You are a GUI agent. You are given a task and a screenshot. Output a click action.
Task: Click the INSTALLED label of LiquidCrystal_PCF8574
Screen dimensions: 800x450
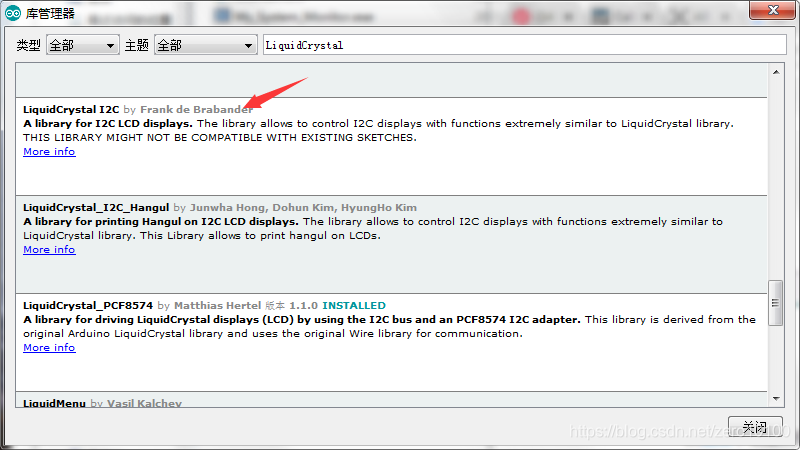pos(354,306)
